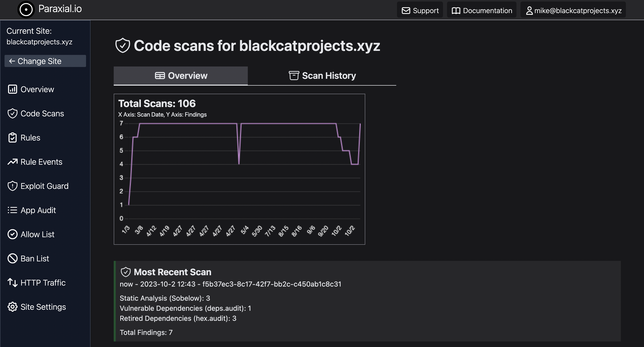
Task: Click the Overview bar chart icon in sidebar
Action: tap(12, 89)
